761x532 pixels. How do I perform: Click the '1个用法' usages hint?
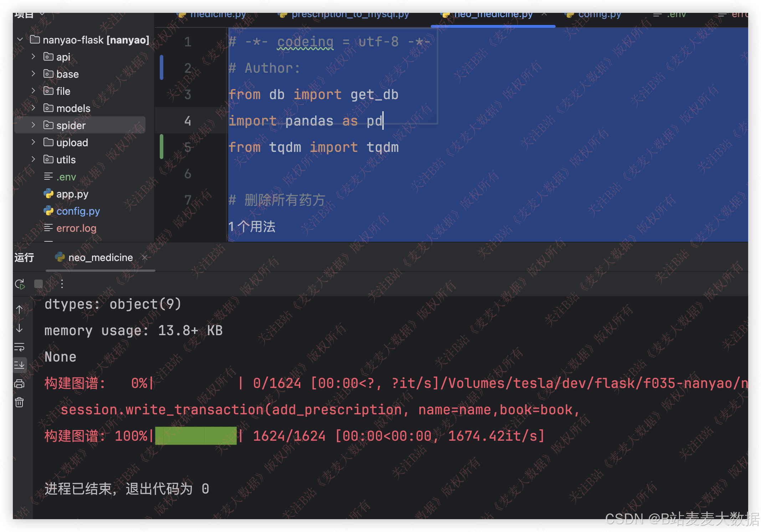click(252, 227)
